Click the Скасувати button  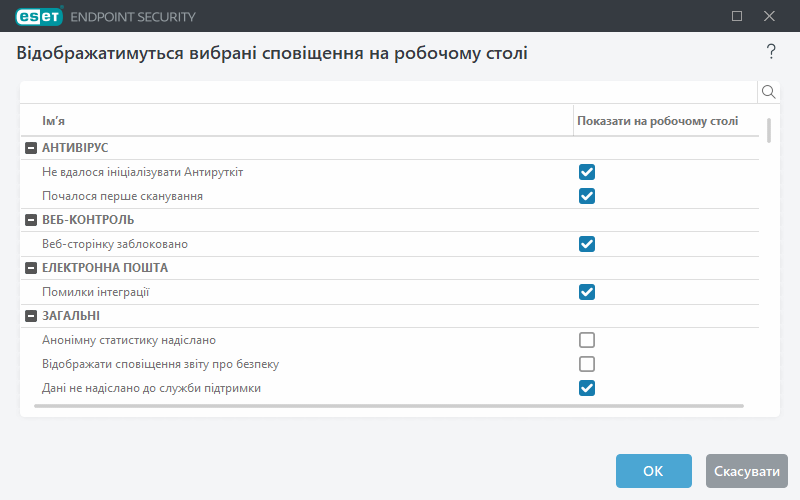tap(746, 471)
